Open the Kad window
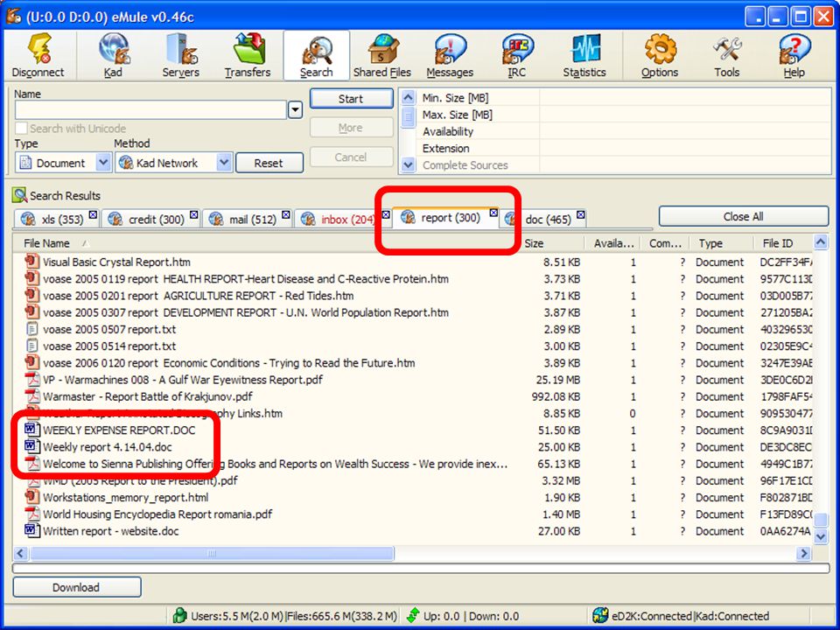Screen dimensions: 840x630 [114, 55]
